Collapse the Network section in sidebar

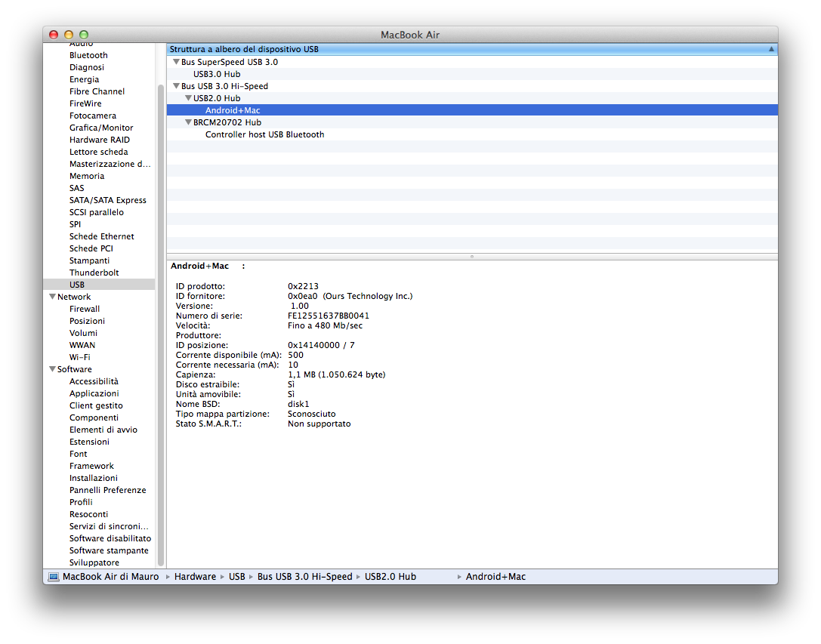pyautogui.click(x=52, y=297)
